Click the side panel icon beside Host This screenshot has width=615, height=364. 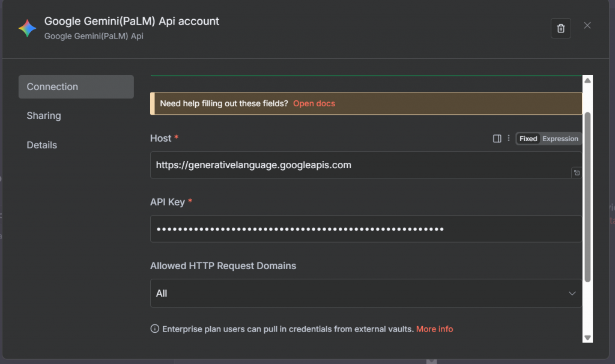click(497, 139)
